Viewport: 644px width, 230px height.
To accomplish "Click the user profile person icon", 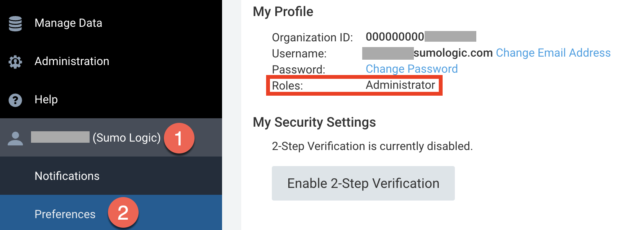I will (x=15, y=138).
